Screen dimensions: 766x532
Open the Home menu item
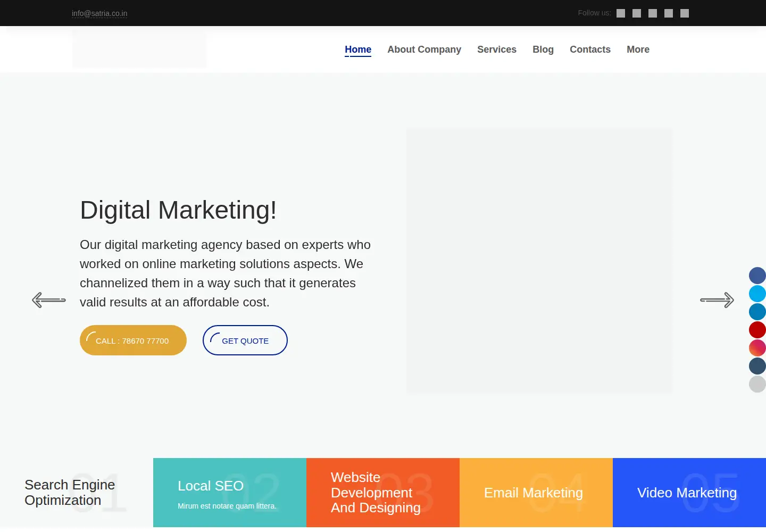(358, 49)
